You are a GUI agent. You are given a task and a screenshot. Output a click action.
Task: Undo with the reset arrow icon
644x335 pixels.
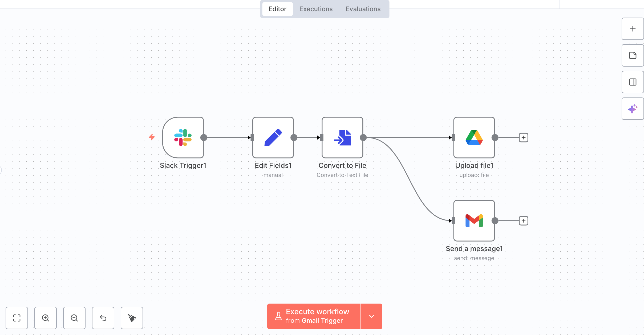tap(103, 318)
